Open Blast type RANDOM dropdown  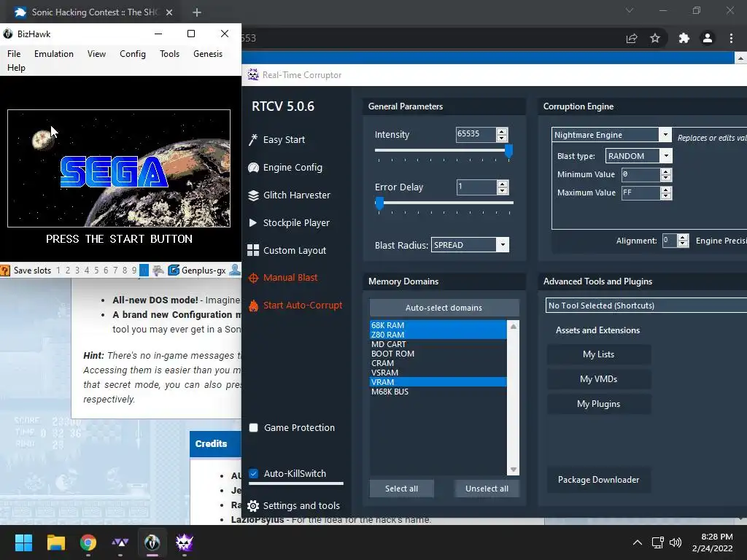[667, 156]
